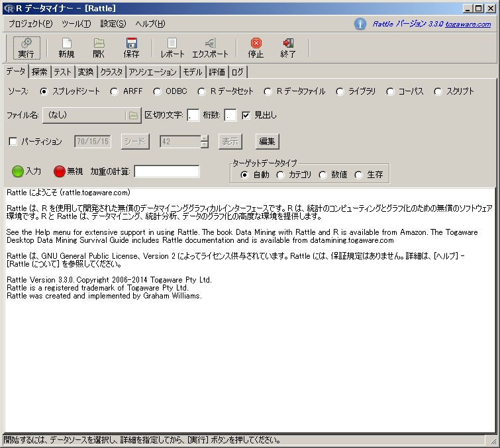Viewport: 500px width, 448px height.
Task: Switch to the テスト tab
Action: point(62,72)
